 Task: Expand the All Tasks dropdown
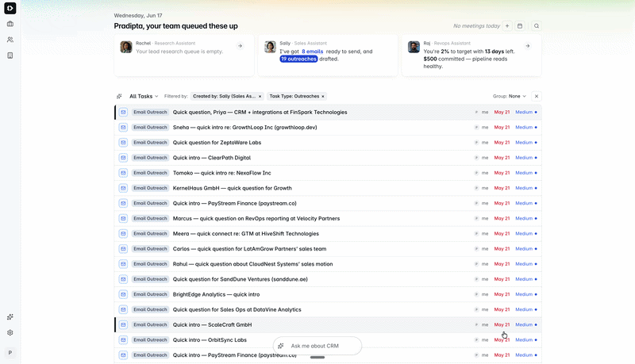click(x=144, y=96)
